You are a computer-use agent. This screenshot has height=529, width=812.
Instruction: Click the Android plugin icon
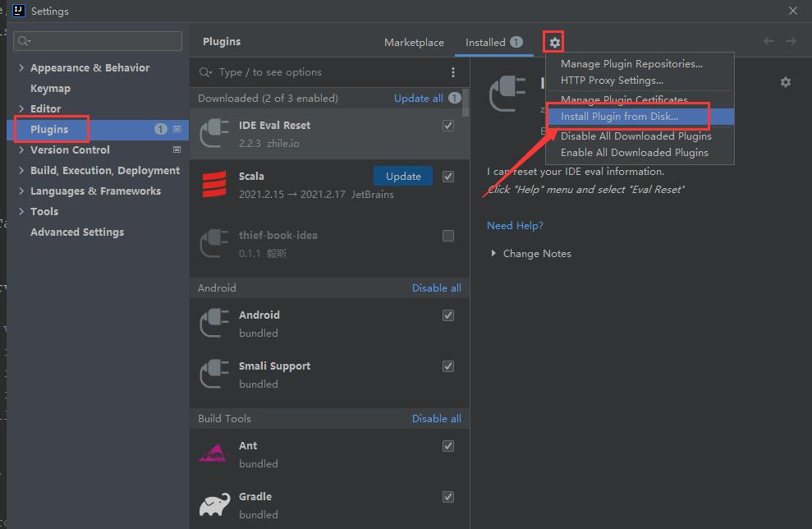click(x=213, y=323)
